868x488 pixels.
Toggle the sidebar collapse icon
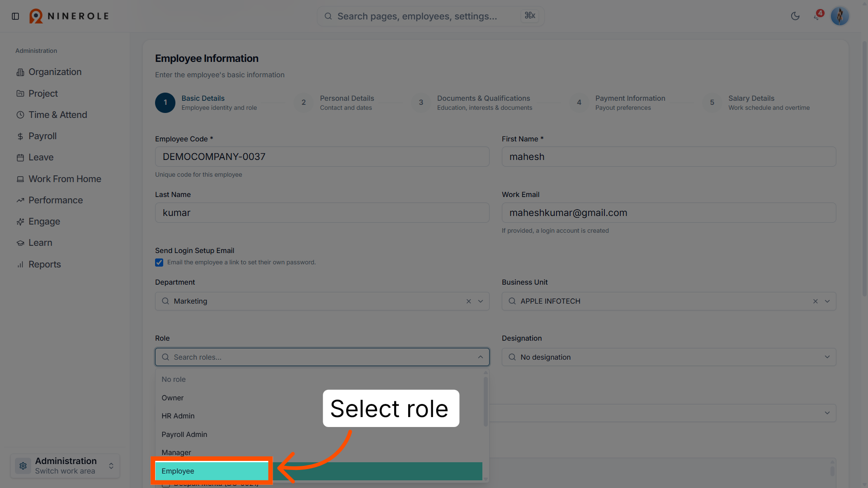[x=15, y=16]
